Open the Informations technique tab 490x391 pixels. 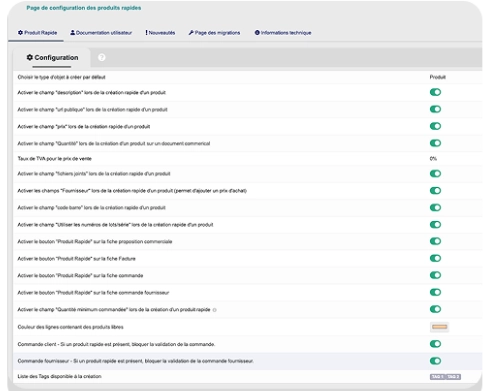pyautogui.click(x=283, y=33)
